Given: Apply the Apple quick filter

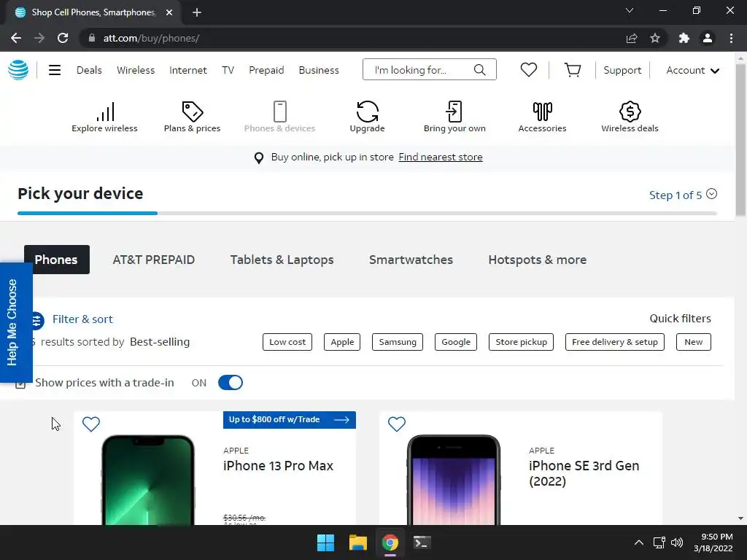Looking at the screenshot, I should pos(342,342).
